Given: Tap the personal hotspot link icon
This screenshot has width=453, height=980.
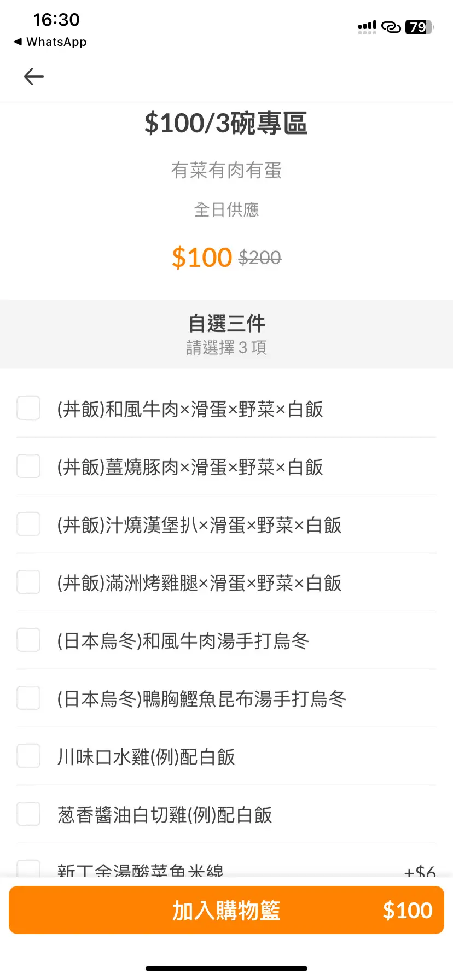Looking at the screenshot, I should [x=391, y=27].
